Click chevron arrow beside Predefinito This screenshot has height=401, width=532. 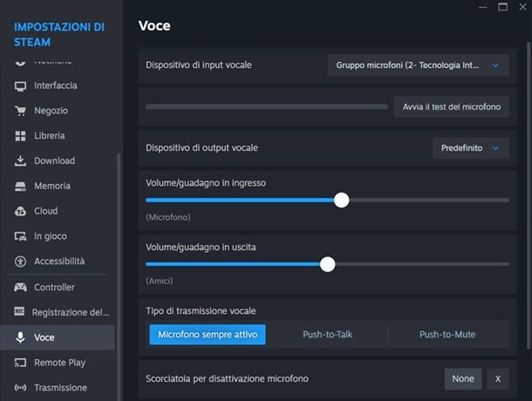click(495, 148)
